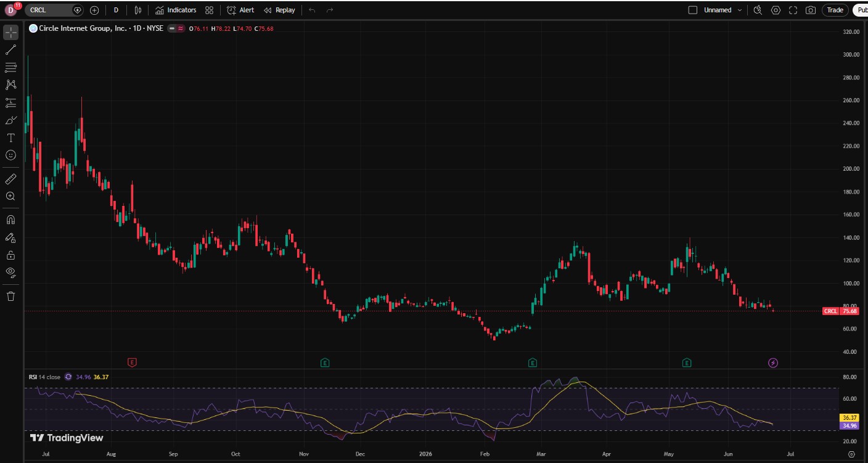Click Circle Internet Group, Inc. symbol title

[83, 28]
